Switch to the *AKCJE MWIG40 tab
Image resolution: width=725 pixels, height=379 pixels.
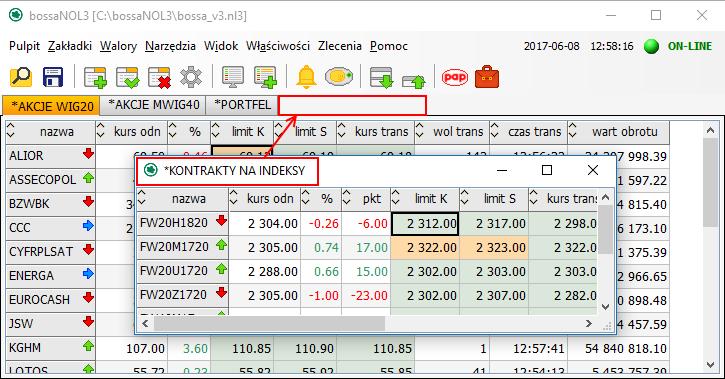(x=154, y=105)
